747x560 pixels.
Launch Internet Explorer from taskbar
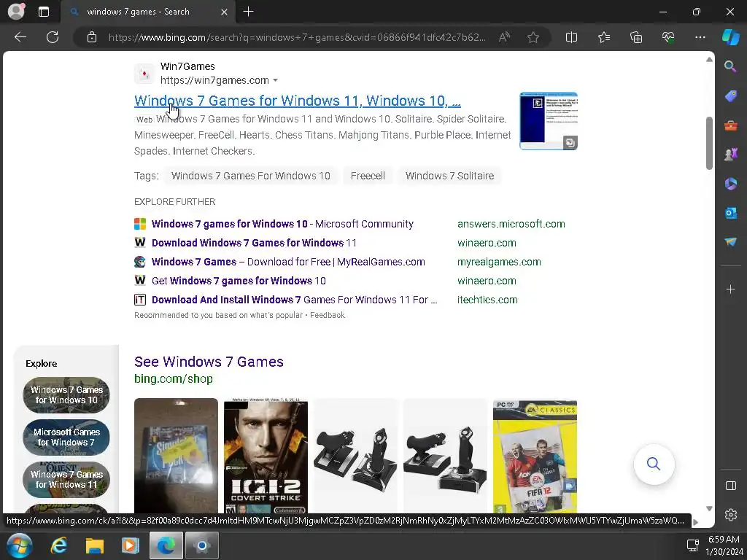(x=58, y=545)
